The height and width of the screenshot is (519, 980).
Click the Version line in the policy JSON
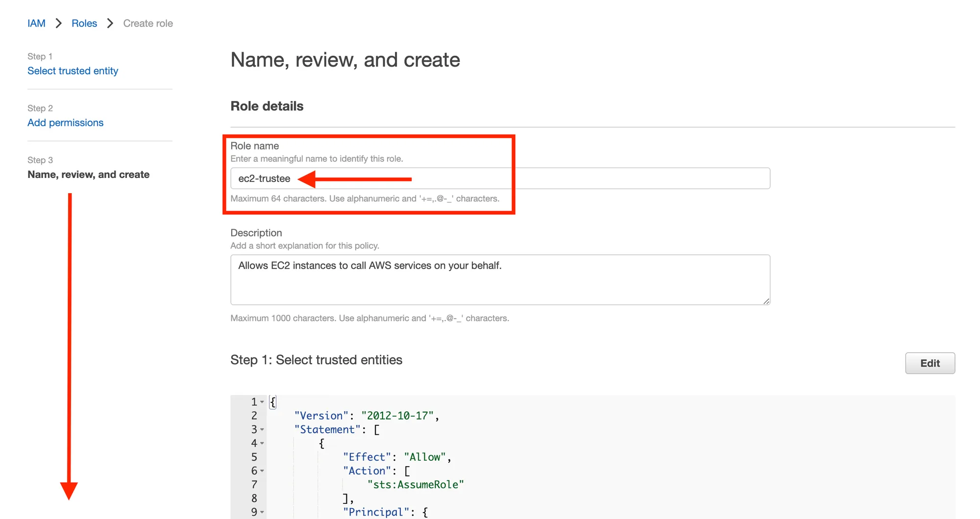pyautogui.click(x=367, y=416)
